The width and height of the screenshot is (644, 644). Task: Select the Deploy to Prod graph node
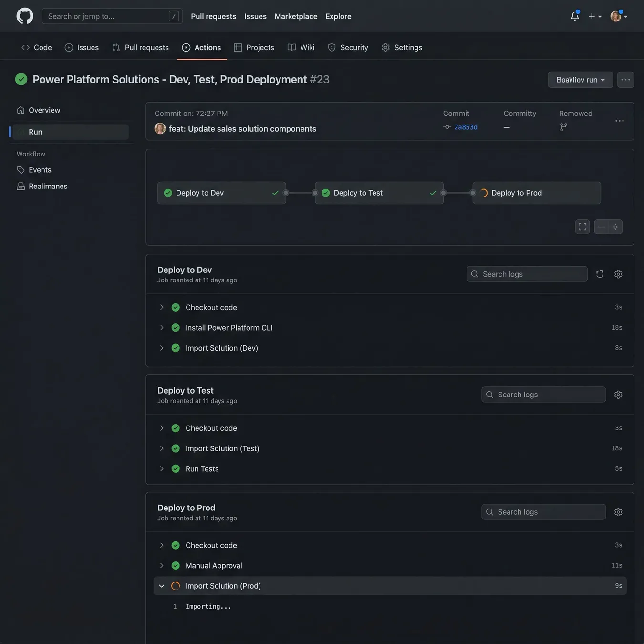coord(537,193)
